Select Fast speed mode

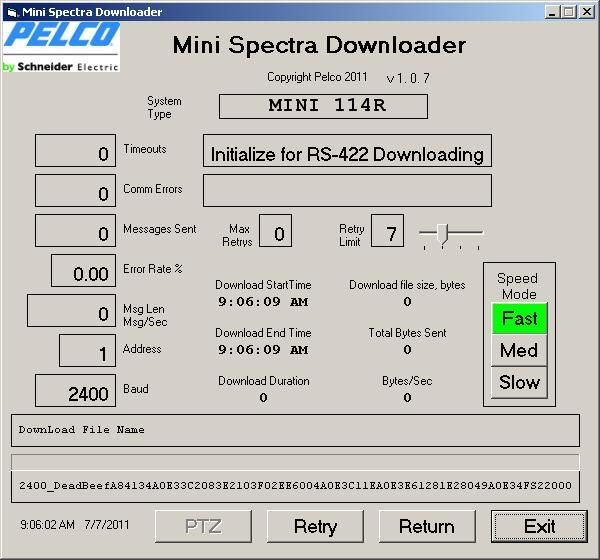pos(519,318)
